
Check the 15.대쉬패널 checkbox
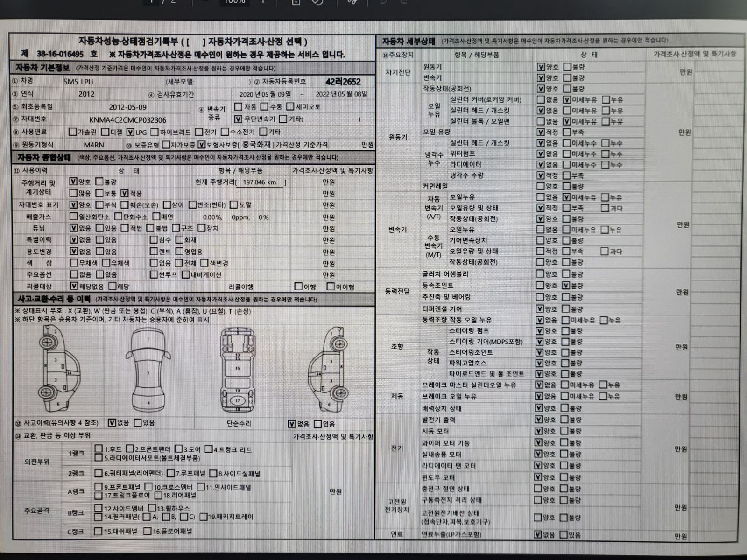[98, 531]
